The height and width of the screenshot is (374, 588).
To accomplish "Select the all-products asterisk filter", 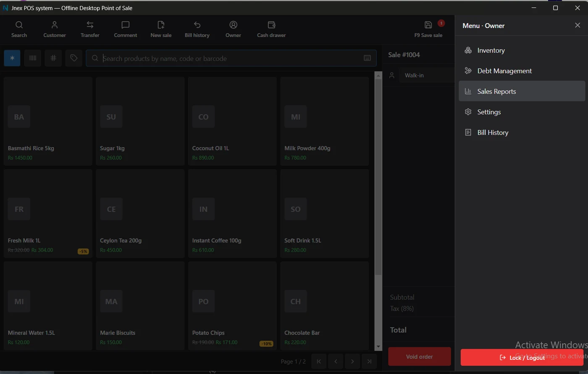I will 12,58.
